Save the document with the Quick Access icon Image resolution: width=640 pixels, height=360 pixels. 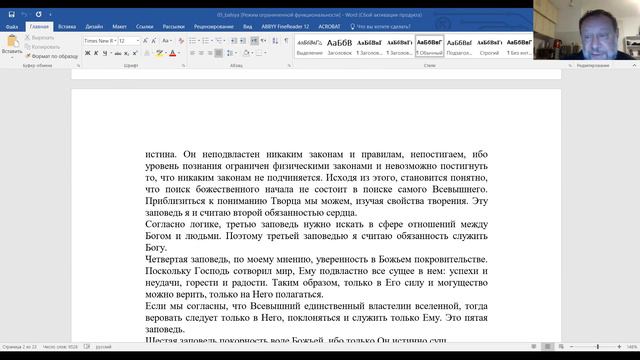point(11,14)
